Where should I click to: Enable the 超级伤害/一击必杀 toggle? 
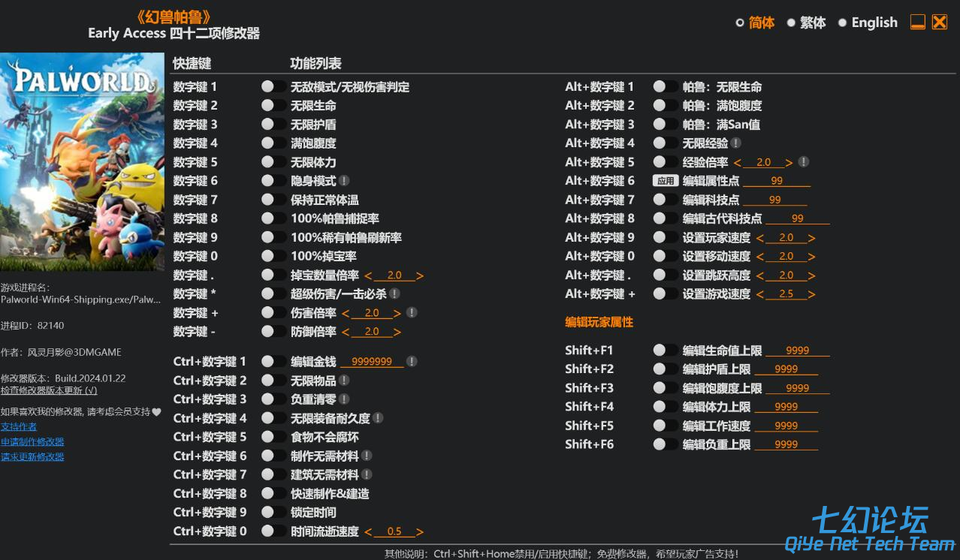click(x=273, y=294)
